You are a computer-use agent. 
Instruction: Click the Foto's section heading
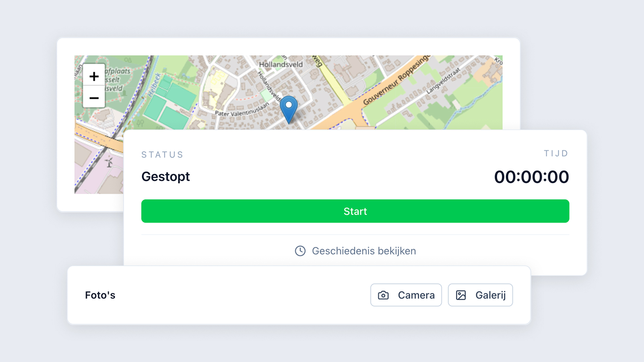(x=100, y=295)
